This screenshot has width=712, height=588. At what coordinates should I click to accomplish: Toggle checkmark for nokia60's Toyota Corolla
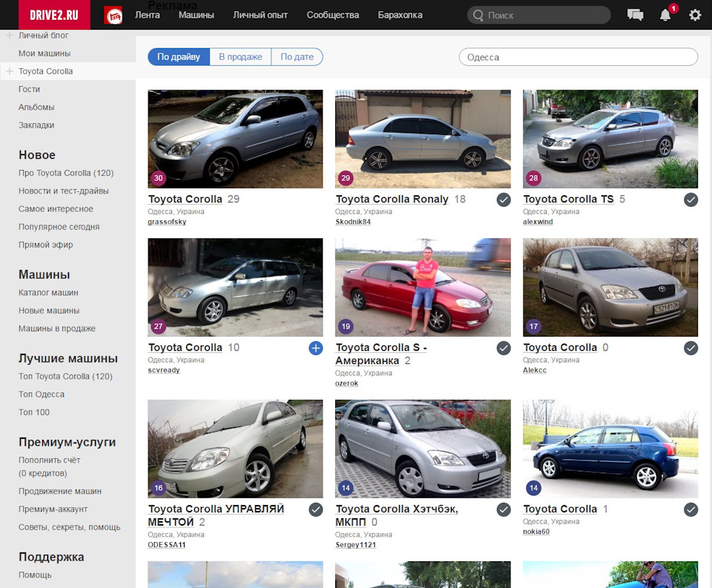point(690,510)
